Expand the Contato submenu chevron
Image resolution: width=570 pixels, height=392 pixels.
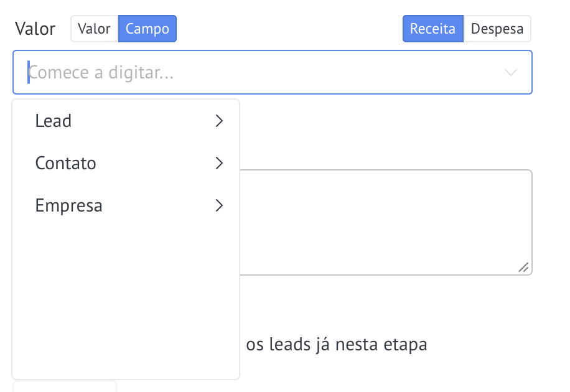(219, 163)
